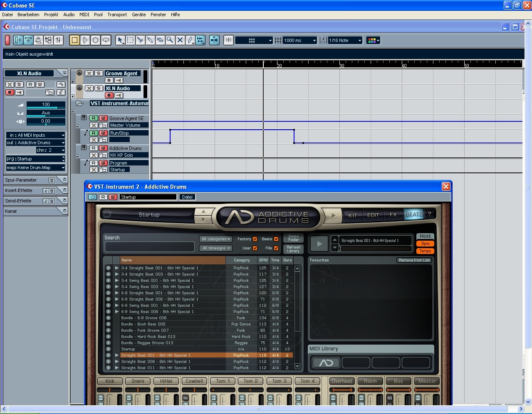Click Datei button in VST-Instrument window
This screenshot has height=414, width=532.
(187, 197)
